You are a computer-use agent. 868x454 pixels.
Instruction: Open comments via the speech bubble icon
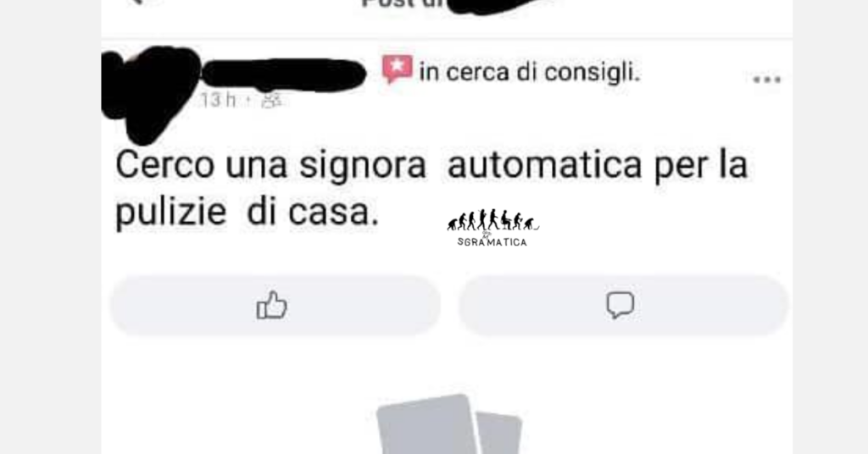[x=620, y=305]
